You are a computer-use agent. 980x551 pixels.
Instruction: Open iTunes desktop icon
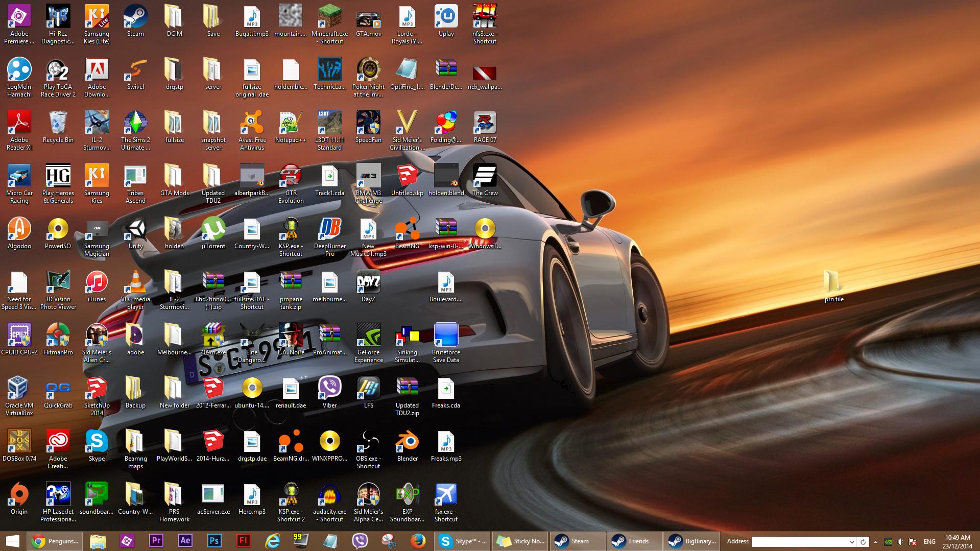(x=97, y=287)
